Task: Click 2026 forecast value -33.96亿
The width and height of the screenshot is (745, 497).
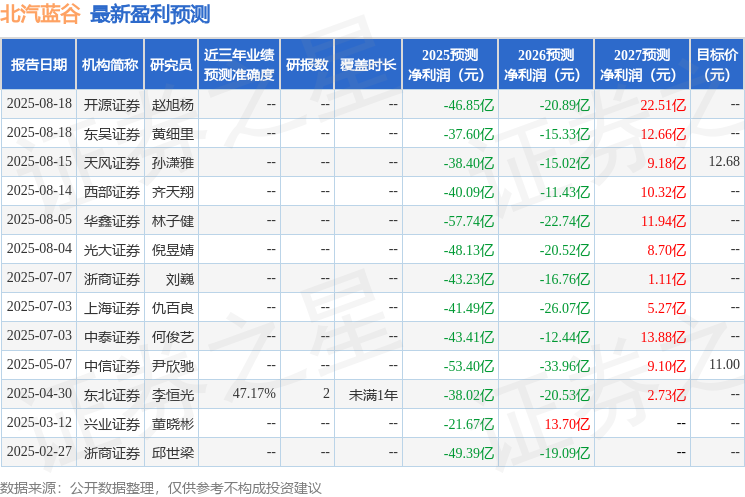Action: pos(564,366)
